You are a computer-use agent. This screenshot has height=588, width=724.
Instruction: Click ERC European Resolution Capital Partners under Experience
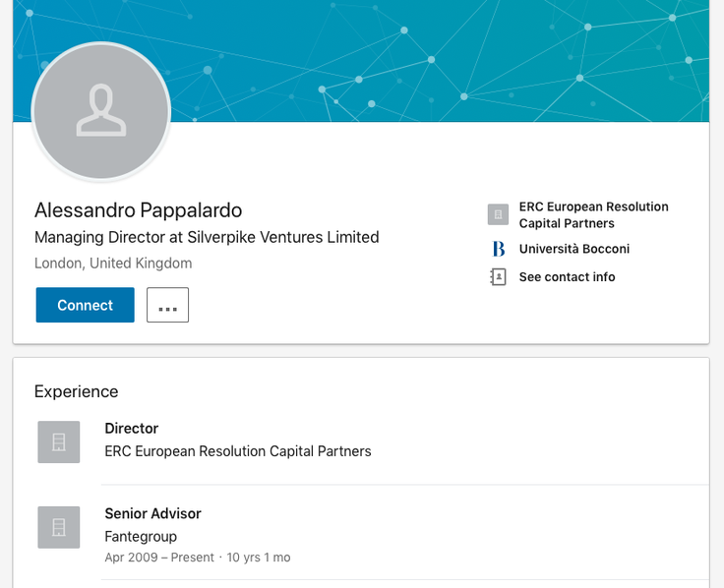point(238,451)
